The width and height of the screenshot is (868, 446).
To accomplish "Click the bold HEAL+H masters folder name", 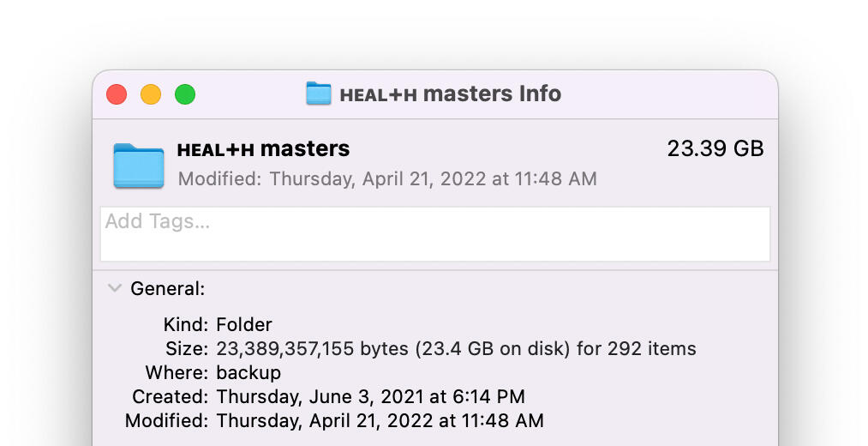I will point(263,149).
